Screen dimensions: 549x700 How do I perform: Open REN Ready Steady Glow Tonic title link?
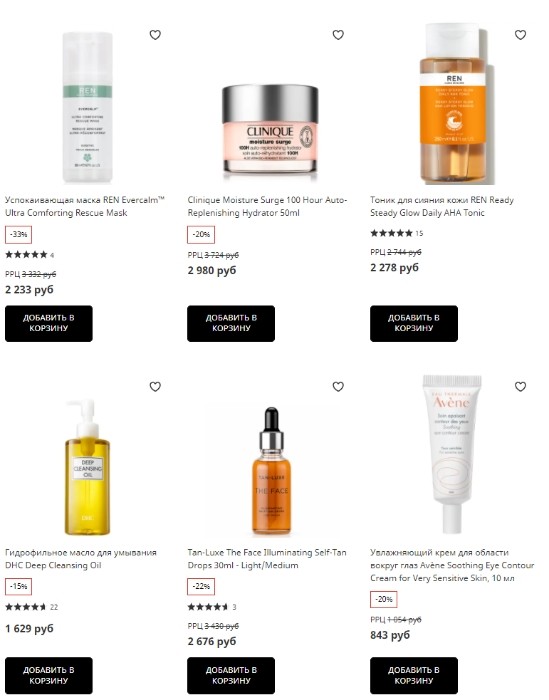coord(442,206)
